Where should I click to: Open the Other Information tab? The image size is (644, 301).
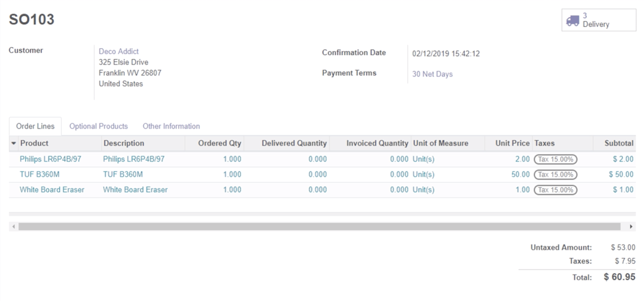pyautogui.click(x=171, y=126)
